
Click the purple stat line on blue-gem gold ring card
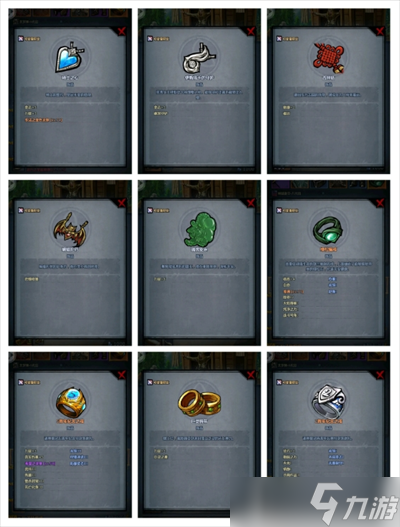point(40,463)
